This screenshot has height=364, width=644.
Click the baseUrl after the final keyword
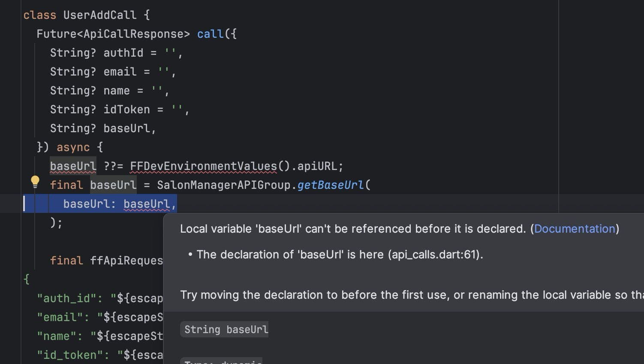coord(113,185)
